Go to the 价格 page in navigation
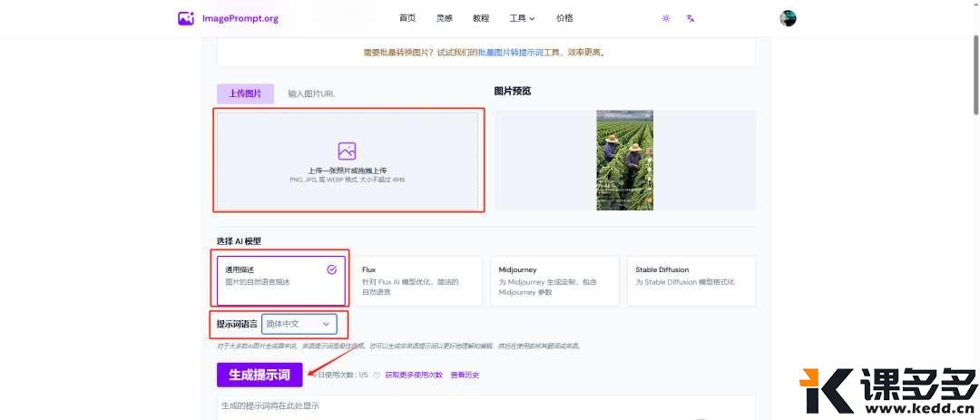 pos(564,18)
